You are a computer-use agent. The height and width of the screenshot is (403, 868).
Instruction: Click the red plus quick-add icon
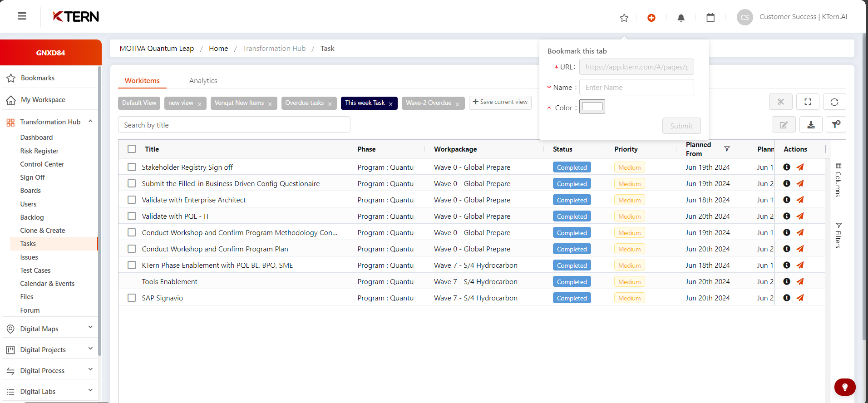click(x=651, y=18)
